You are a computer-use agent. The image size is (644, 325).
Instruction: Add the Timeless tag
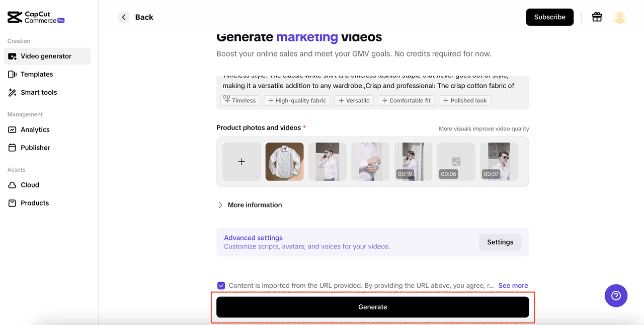click(x=240, y=101)
